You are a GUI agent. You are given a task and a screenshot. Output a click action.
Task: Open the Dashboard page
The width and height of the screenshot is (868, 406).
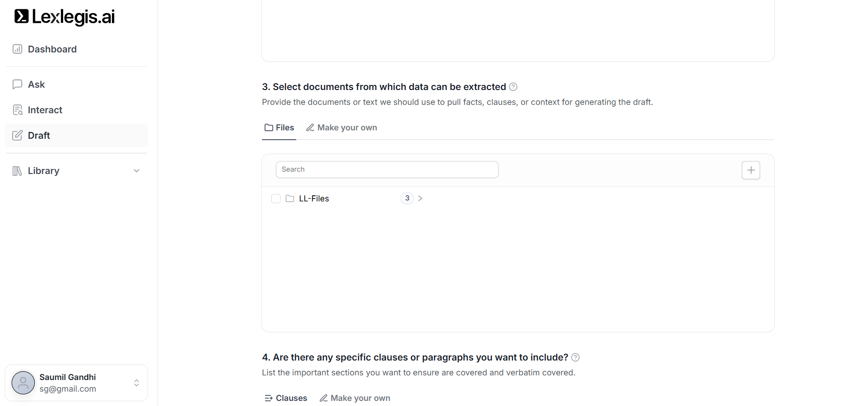pos(52,49)
